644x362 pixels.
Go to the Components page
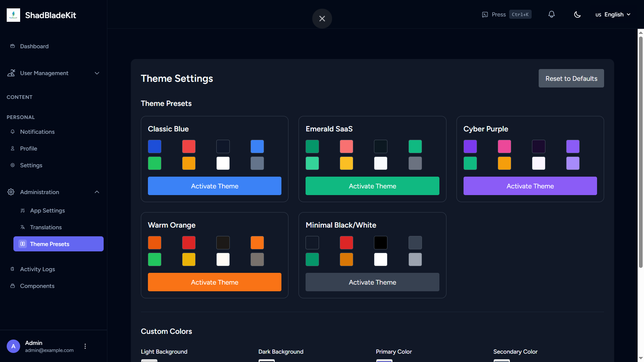37,286
